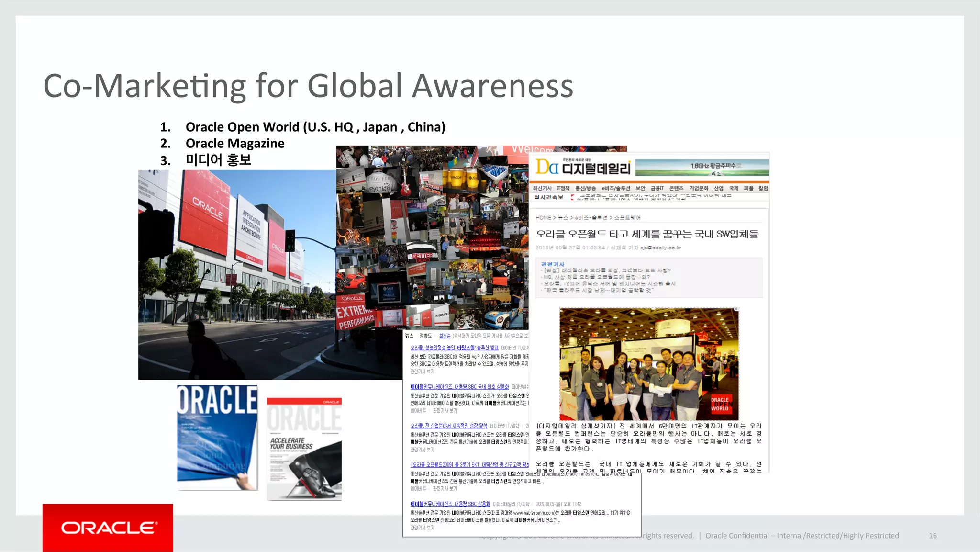The width and height of the screenshot is (980, 552).
Task: Open related article 오라클, 12코어 유닉스 서버
Action: coord(609,283)
